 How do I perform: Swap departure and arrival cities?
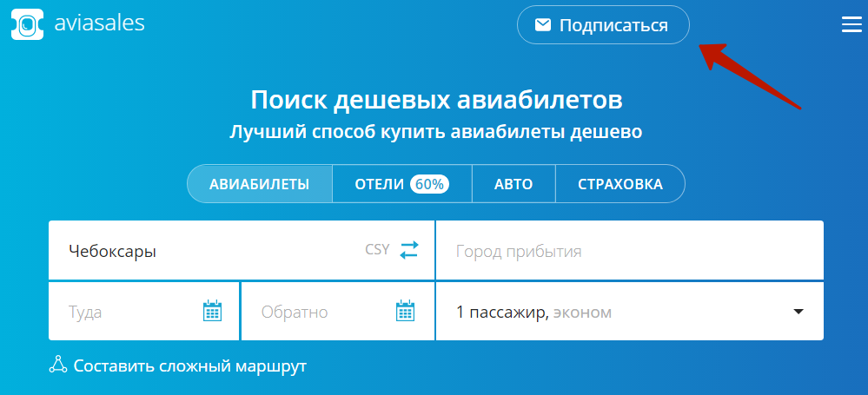[x=409, y=250]
